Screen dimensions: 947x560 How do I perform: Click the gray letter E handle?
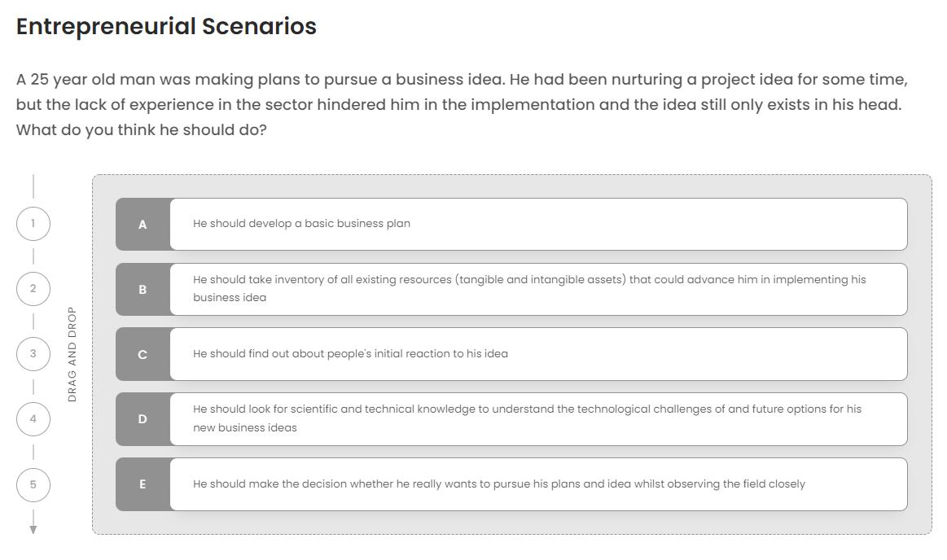tap(143, 484)
